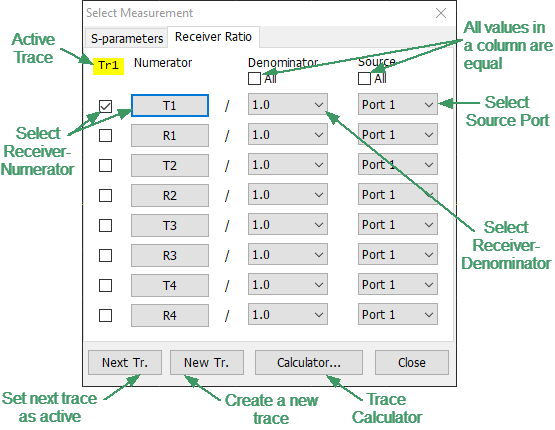The width and height of the screenshot is (555, 430).
Task: Enable the R1 numerator checkbox
Action: (105, 136)
